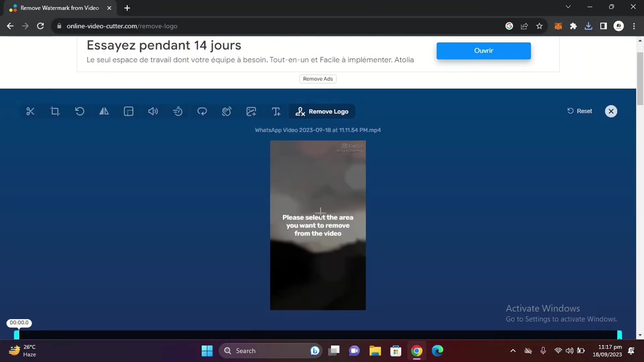Select the Trim scissors tool
Viewport: 644px width, 362px height.
(30, 111)
